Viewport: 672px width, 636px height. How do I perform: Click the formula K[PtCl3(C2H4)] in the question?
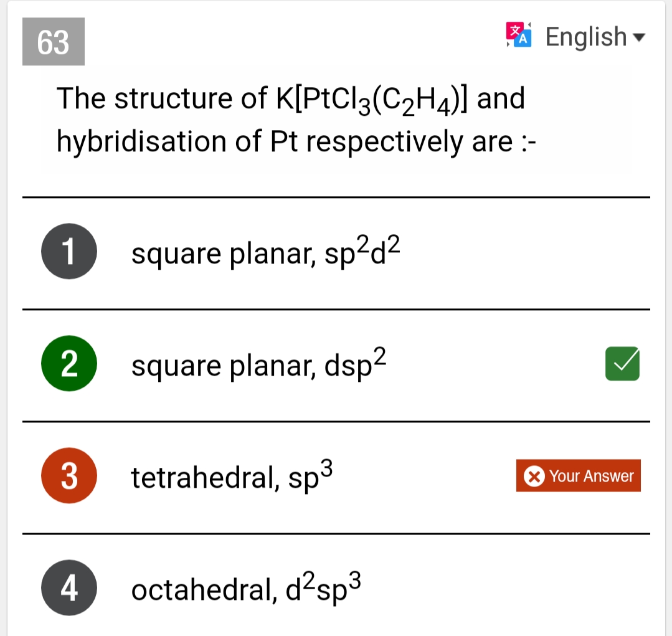pyautogui.click(x=372, y=100)
